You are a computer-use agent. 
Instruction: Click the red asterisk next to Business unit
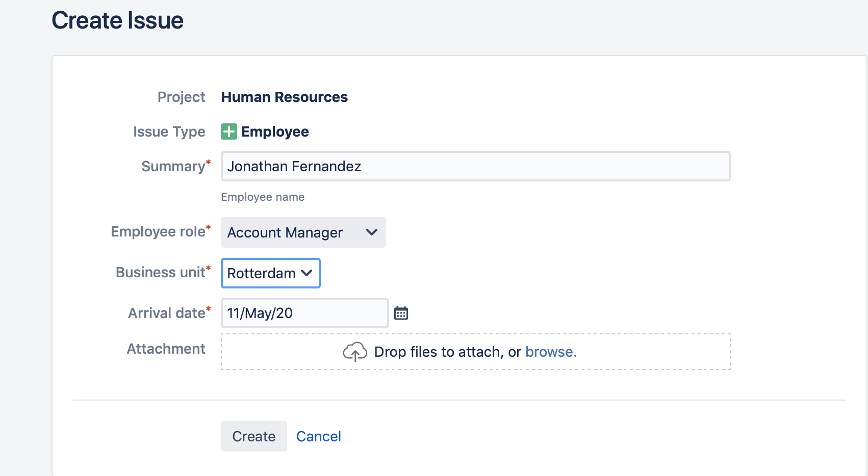pyautogui.click(x=209, y=267)
